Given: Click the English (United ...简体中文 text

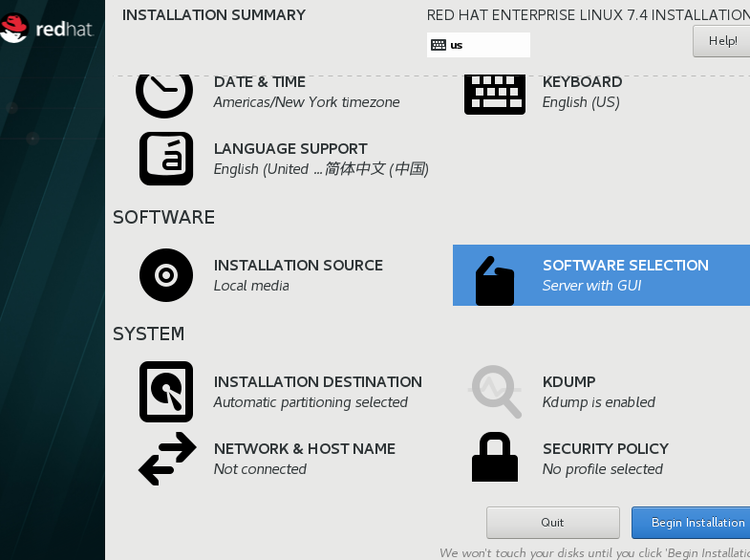Looking at the screenshot, I should [321, 169].
